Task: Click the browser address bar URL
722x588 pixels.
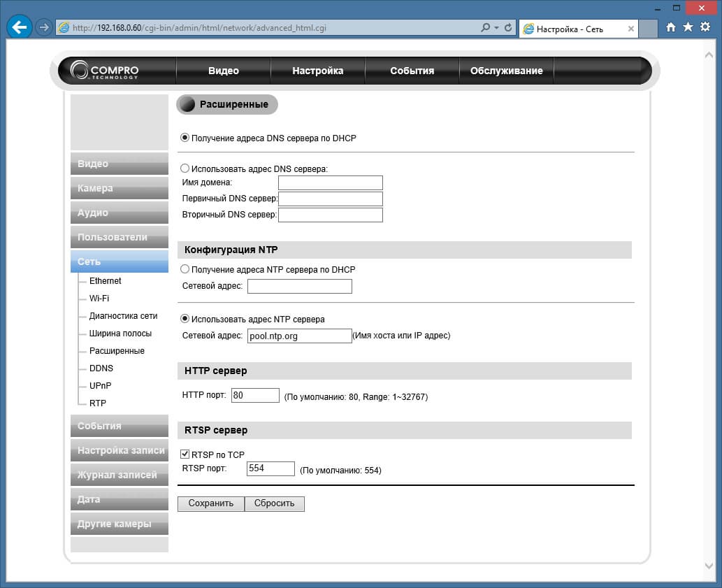Action: [x=199, y=28]
